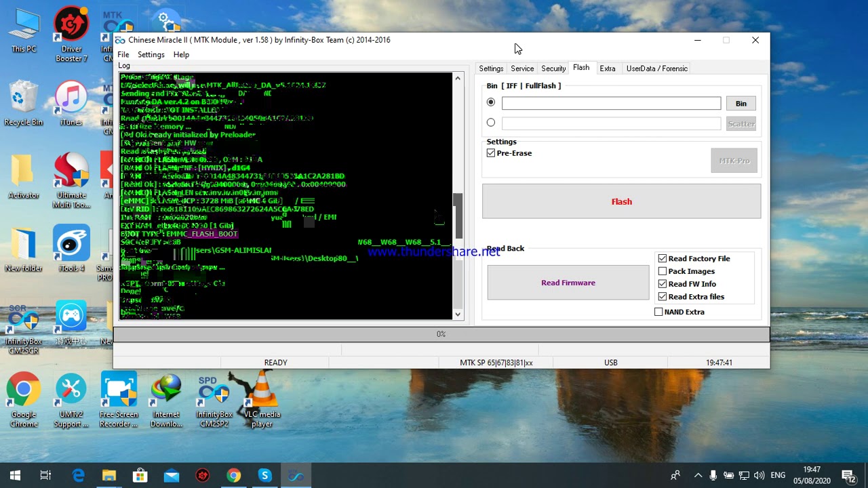The width and height of the screenshot is (868, 488).
Task: Launch Driver Booster 7 shortcut
Action: [71, 34]
